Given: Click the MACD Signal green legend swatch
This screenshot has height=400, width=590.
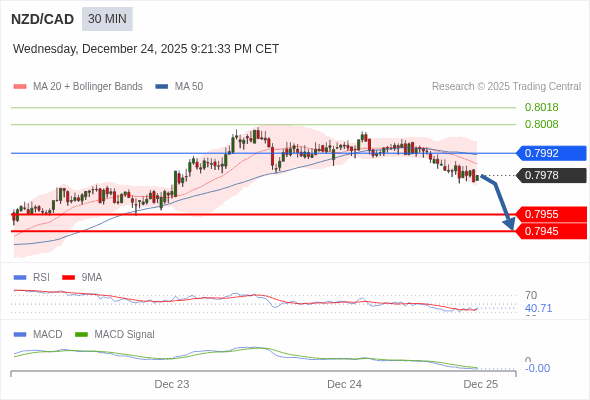Looking at the screenshot, I should pos(81,335).
